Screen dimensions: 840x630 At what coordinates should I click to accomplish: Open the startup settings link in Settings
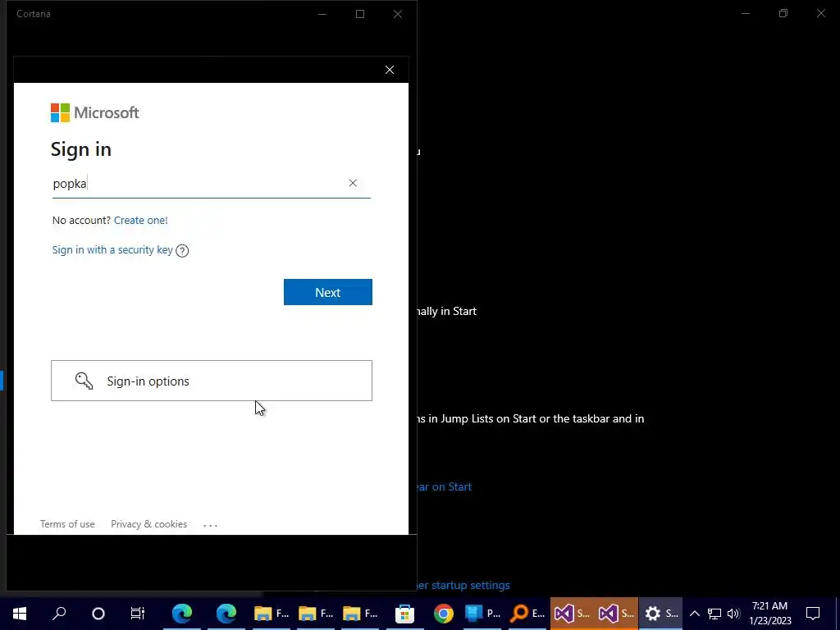click(x=463, y=585)
